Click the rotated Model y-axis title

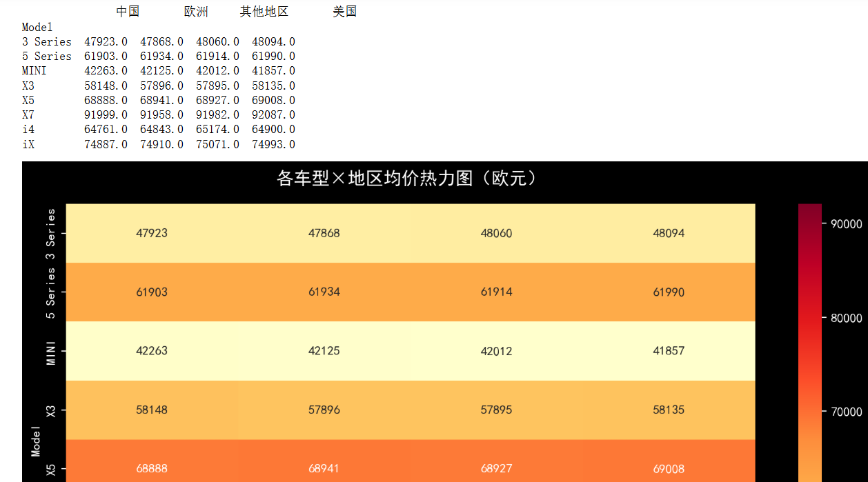coord(36,441)
